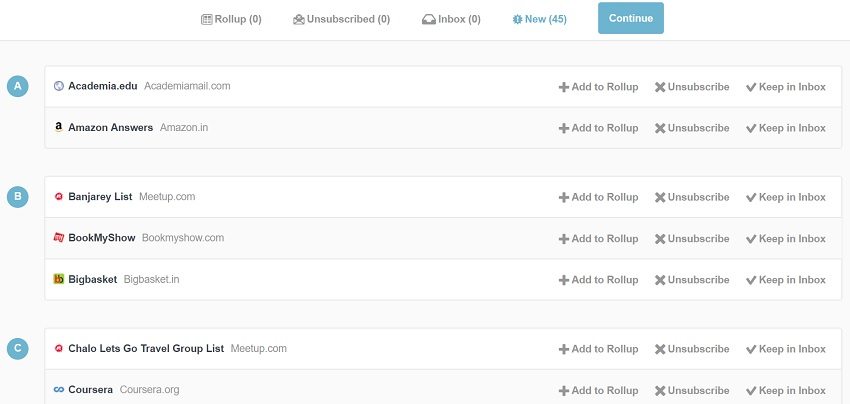
Task: Unsubscribe from Bigbasket
Action: point(692,280)
